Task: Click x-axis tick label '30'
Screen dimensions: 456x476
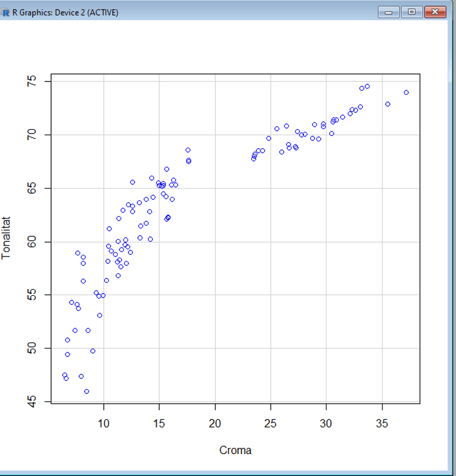Action: point(326,423)
